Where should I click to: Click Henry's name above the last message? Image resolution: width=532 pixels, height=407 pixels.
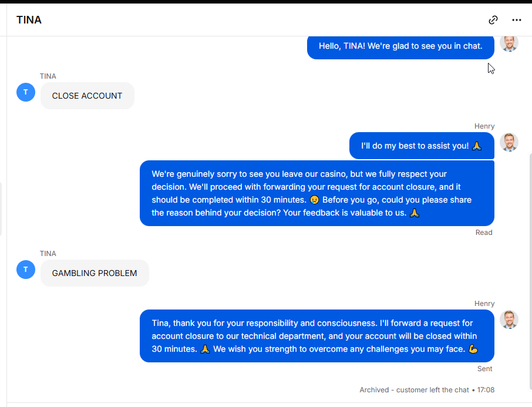(484, 304)
